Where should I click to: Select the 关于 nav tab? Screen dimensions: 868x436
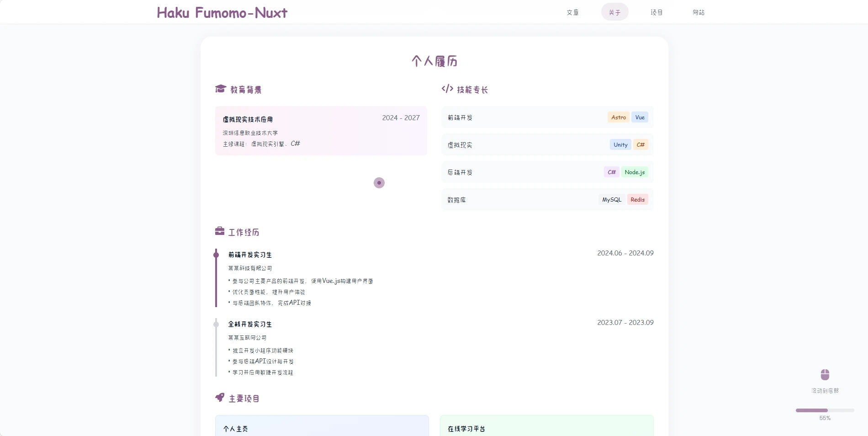(x=615, y=12)
